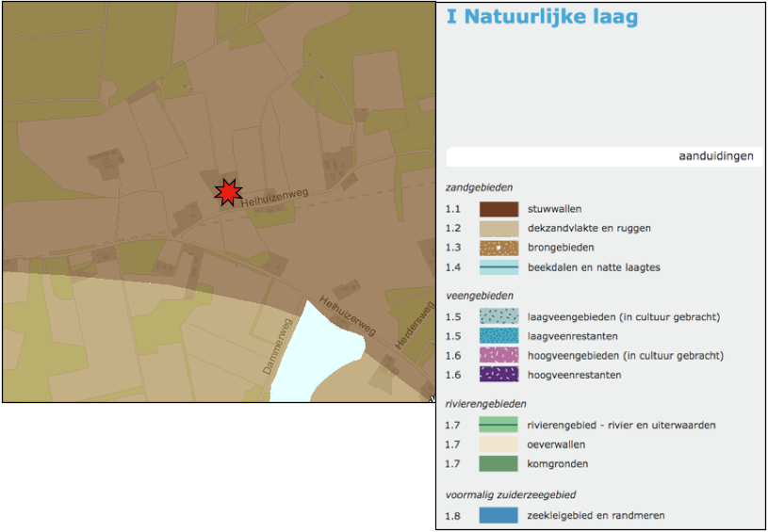The width and height of the screenshot is (768, 532).
Task: Click the 'stuwwallen' legend label
Action: pyautogui.click(x=554, y=209)
